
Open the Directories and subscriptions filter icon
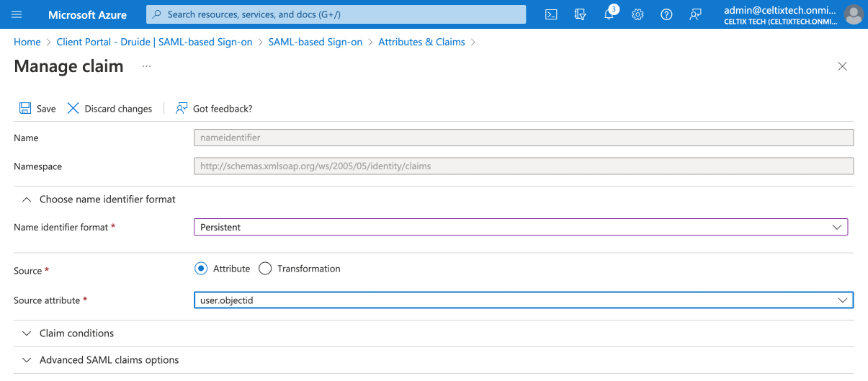pyautogui.click(x=580, y=14)
